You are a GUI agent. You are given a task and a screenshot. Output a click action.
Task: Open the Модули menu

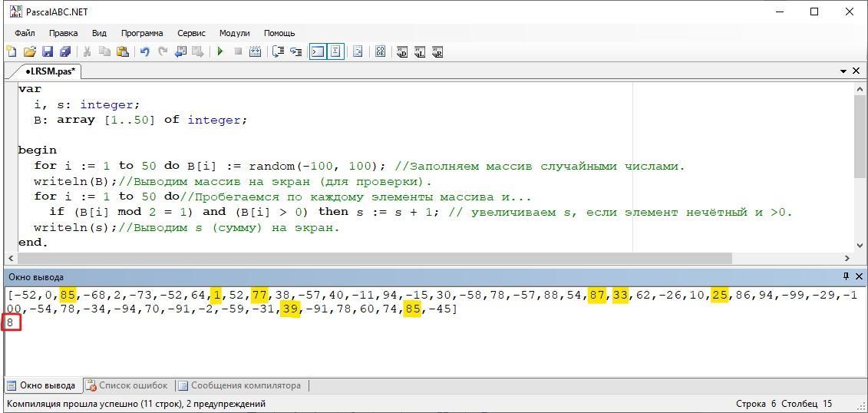click(234, 33)
